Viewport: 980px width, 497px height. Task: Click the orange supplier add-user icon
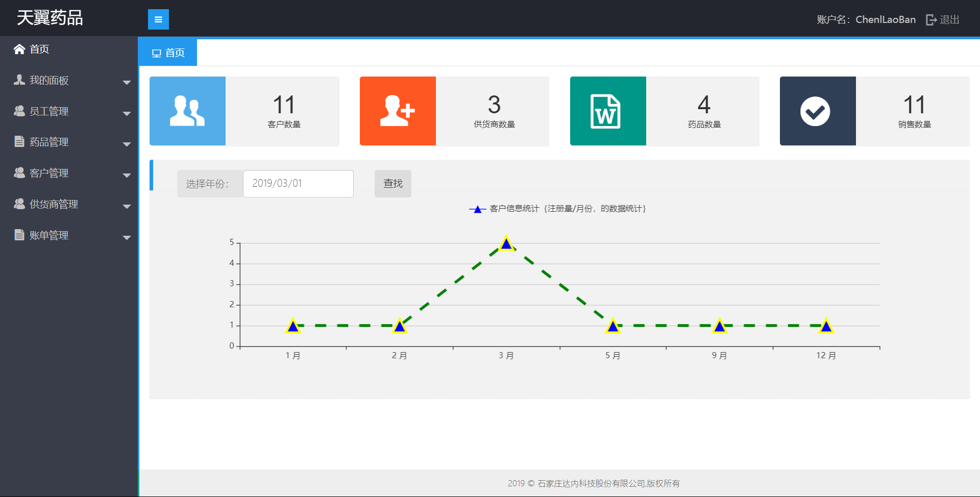pyautogui.click(x=398, y=111)
